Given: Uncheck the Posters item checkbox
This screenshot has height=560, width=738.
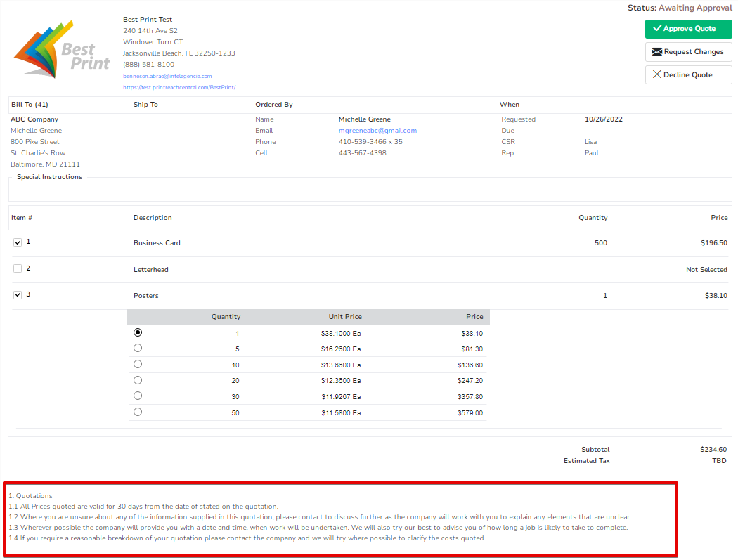Looking at the screenshot, I should [18, 294].
